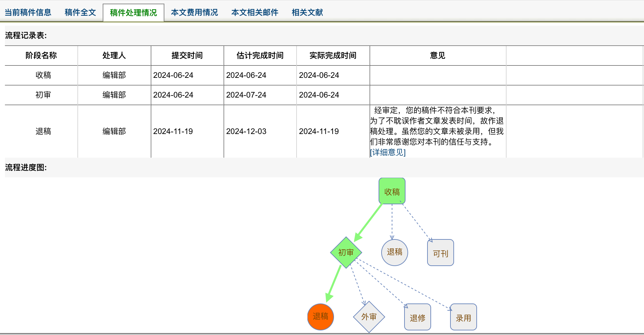Open the [详细意见] link

(x=388, y=152)
